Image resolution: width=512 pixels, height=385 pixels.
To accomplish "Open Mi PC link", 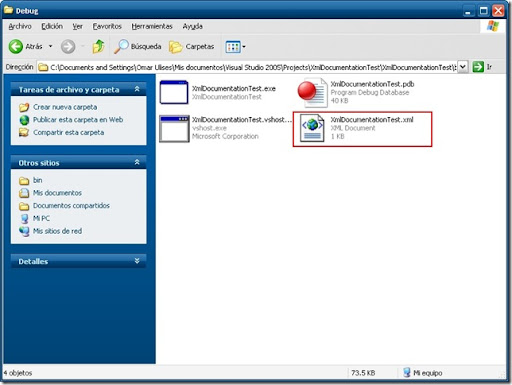I will pos(41,218).
